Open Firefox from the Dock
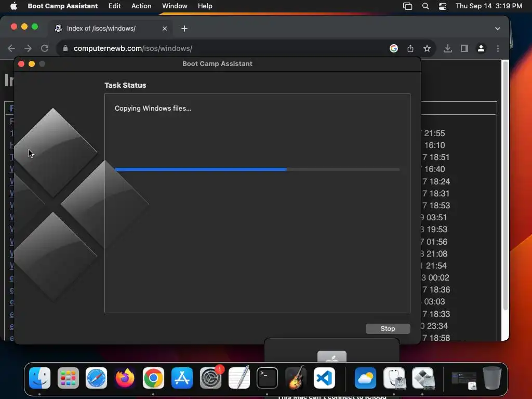This screenshot has height=399, width=532. [x=125, y=378]
